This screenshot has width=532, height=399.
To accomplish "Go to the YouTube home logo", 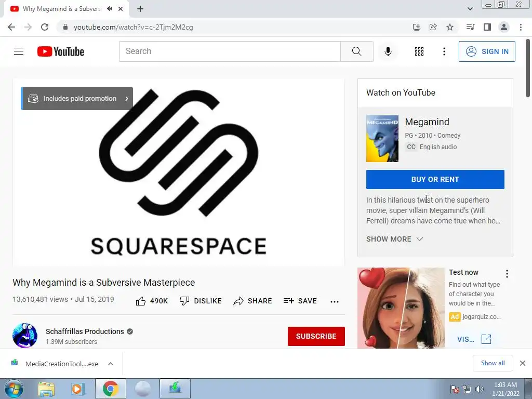I will (x=61, y=51).
